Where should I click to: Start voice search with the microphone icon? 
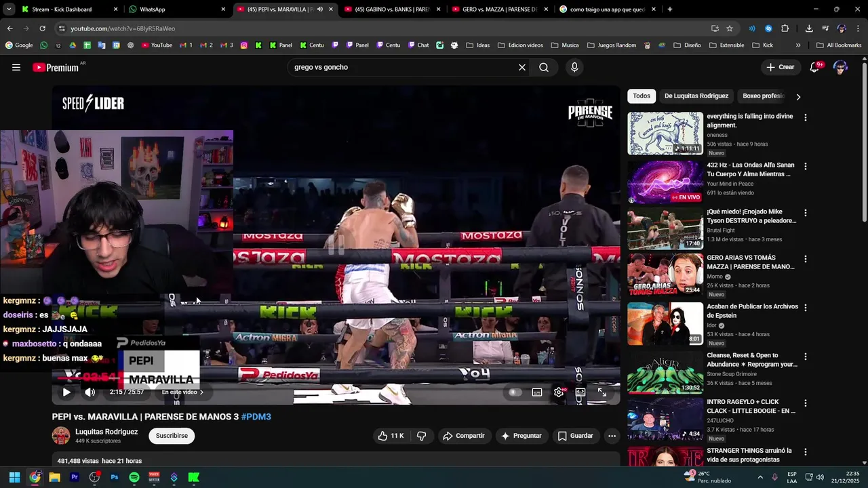point(574,67)
